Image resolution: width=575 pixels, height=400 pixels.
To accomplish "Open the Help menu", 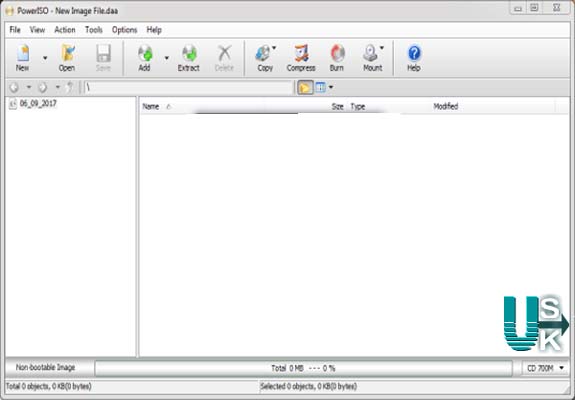I will coord(154,30).
